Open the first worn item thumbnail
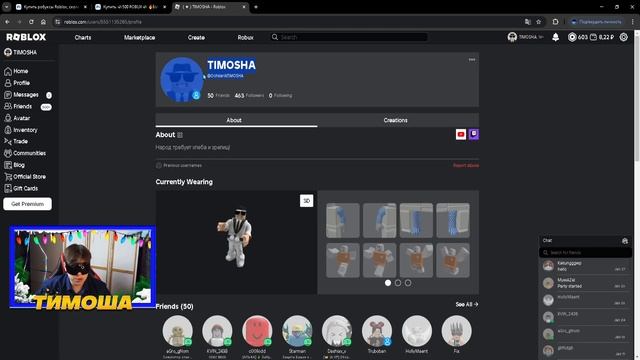The height and width of the screenshot is (360, 640). coord(343,220)
